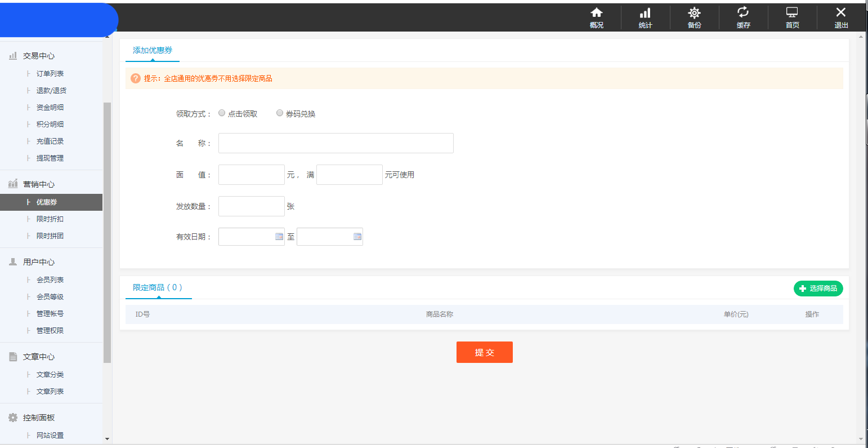This screenshot has height=448, width=868.
Task: Open the 统计 statistics icon
Action: coord(645,17)
